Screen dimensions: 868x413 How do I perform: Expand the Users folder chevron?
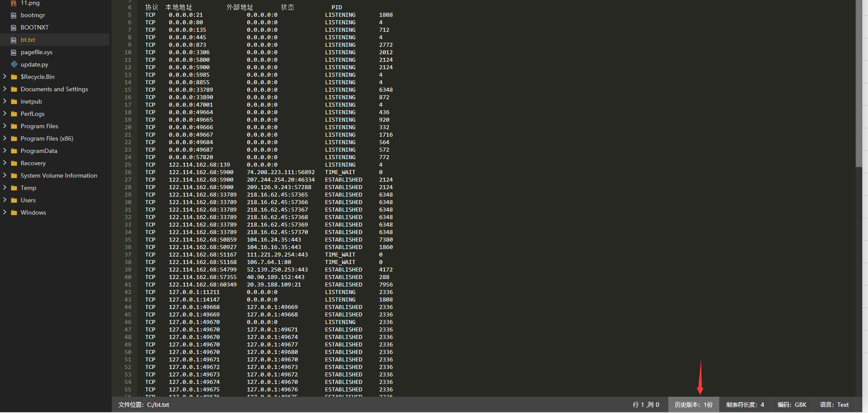click(4, 200)
